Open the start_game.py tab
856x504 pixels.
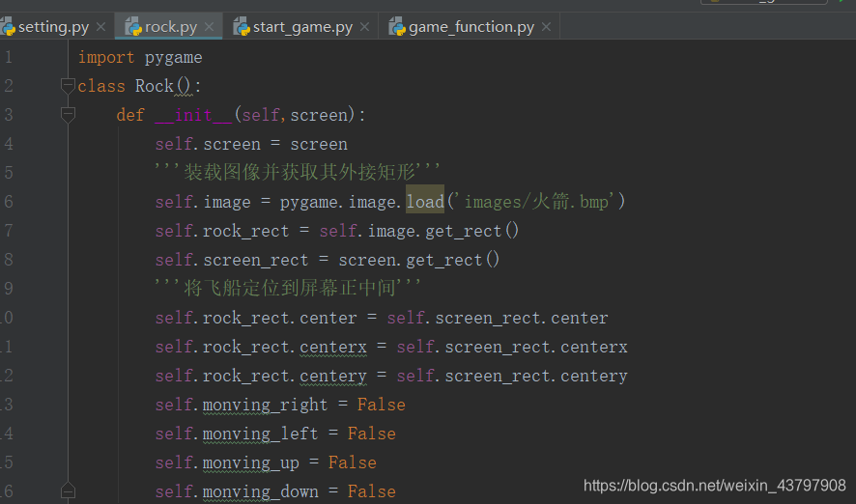tap(302, 27)
